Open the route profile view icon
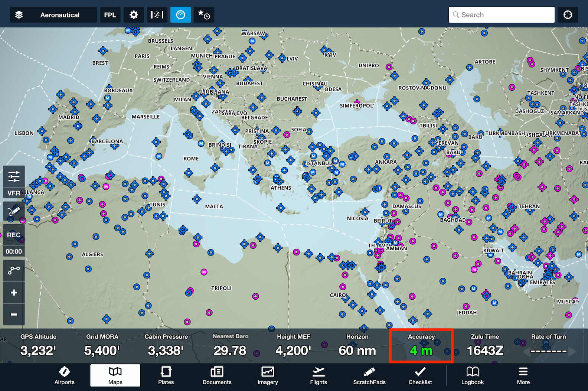 click(157, 15)
